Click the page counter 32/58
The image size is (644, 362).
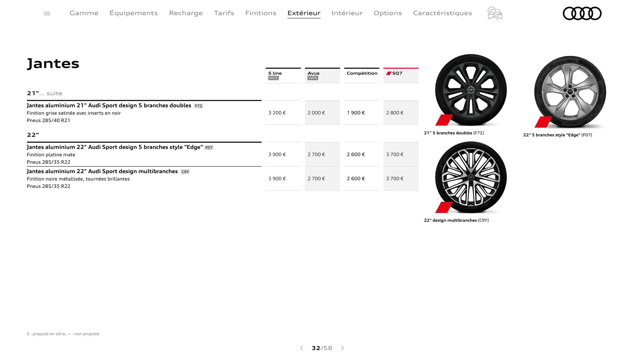[322, 348]
